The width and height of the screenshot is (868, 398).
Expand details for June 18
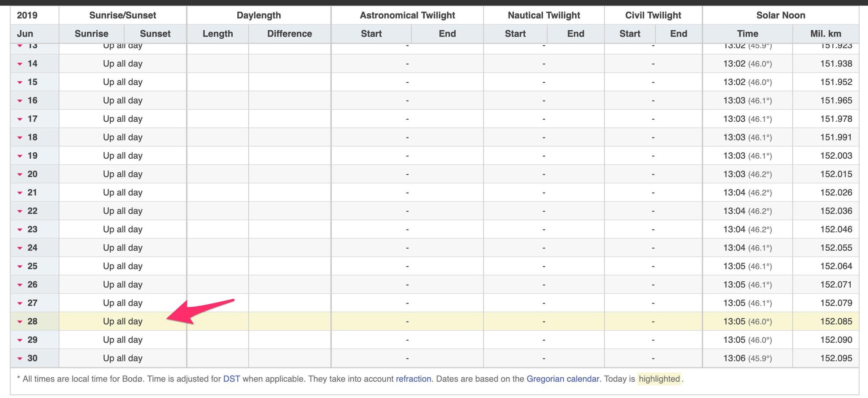pyautogui.click(x=20, y=138)
